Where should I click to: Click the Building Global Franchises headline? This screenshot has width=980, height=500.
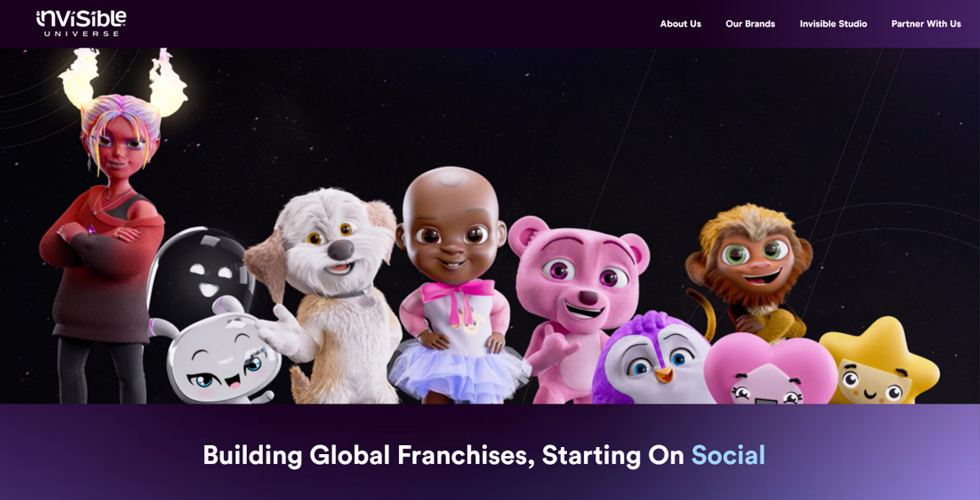pyautogui.click(x=484, y=456)
